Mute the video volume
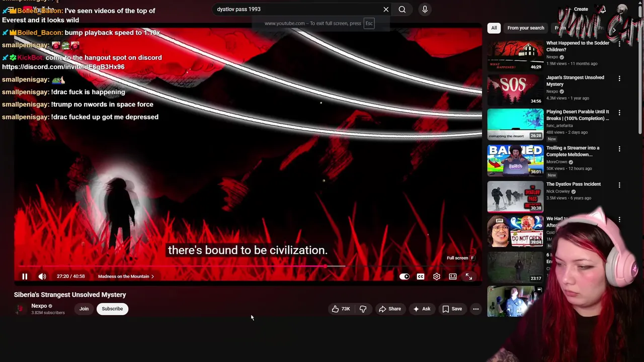The height and width of the screenshot is (362, 644). point(42,276)
